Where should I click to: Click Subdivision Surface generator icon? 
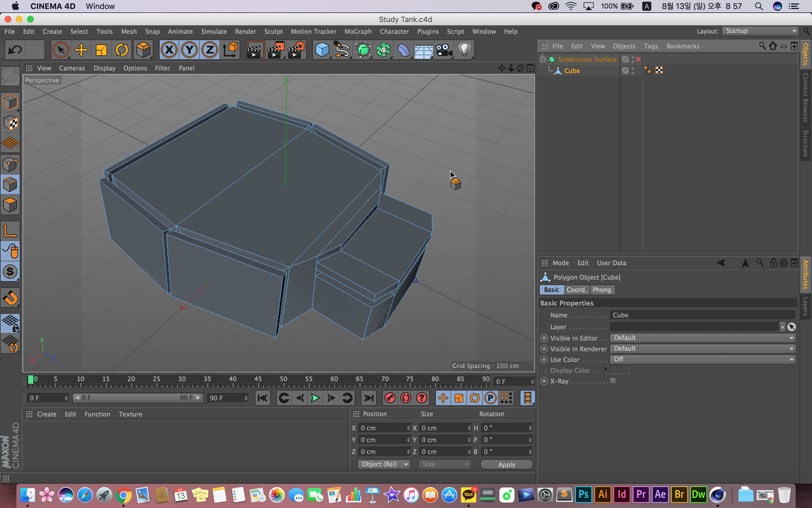tap(363, 50)
